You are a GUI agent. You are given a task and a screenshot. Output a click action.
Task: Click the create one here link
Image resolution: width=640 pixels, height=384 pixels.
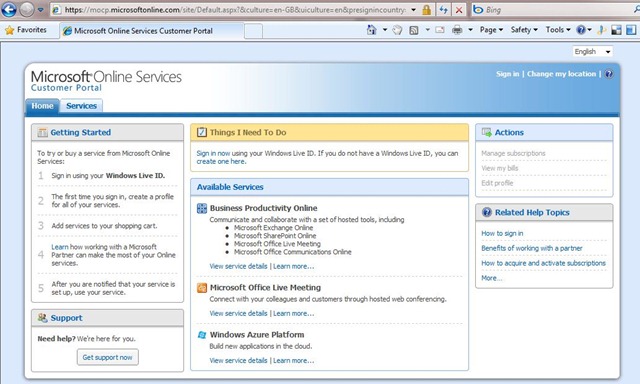pyautogui.click(x=221, y=162)
